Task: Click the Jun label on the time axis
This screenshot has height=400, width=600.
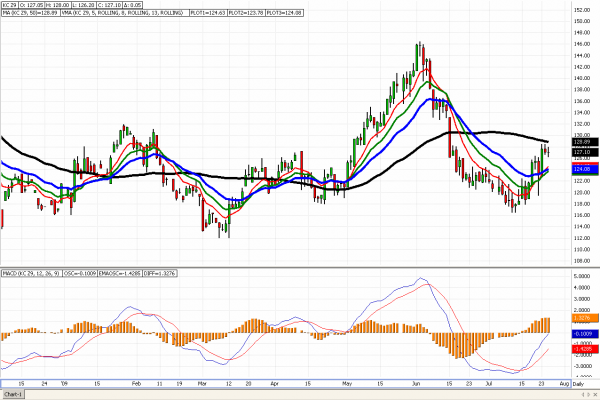Action: [x=415, y=384]
